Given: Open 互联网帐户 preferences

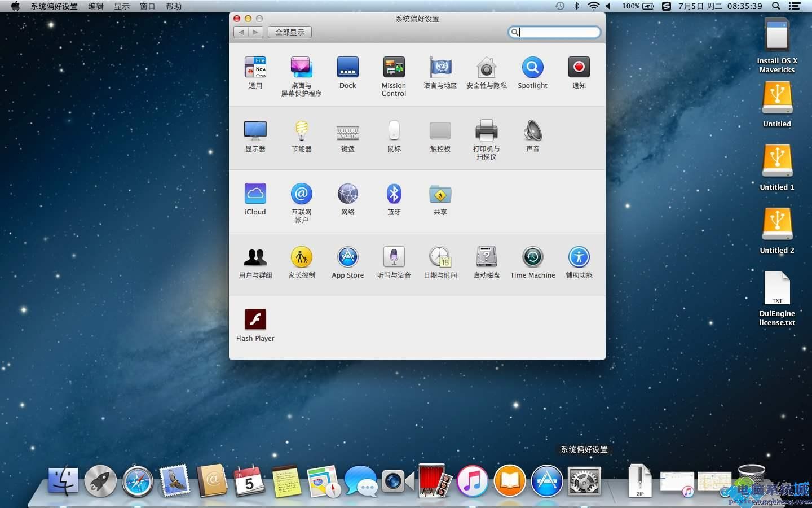Looking at the screenshot, I should tap(302, 194).
